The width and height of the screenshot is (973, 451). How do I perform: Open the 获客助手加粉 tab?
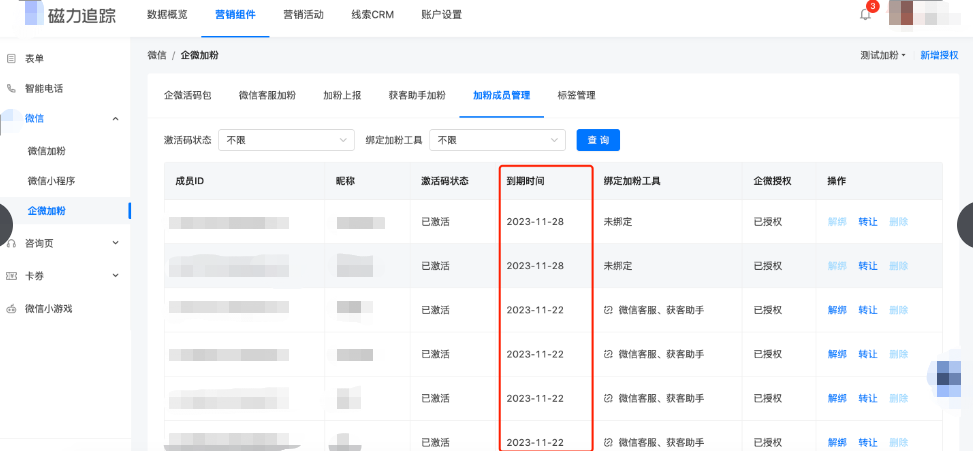417,96
